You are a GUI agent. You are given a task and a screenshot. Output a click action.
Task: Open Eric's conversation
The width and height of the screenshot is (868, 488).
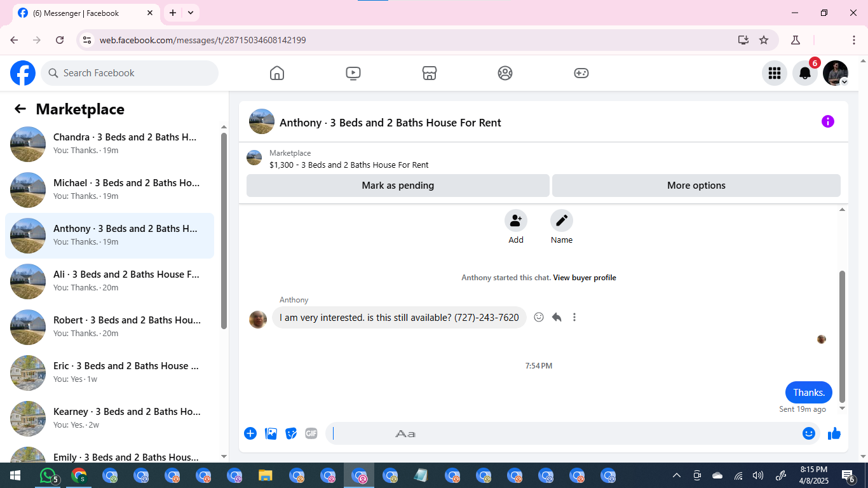coord(109,373)
